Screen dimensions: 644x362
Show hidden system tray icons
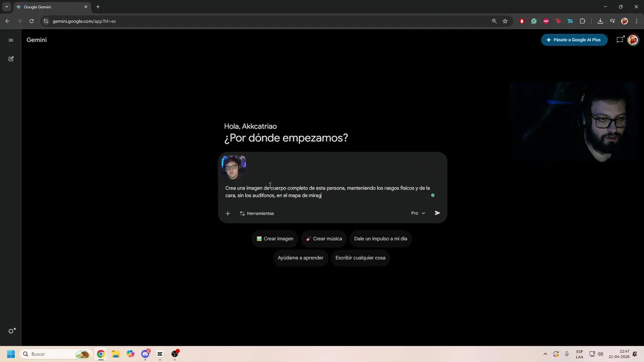[x=544, y=354]
